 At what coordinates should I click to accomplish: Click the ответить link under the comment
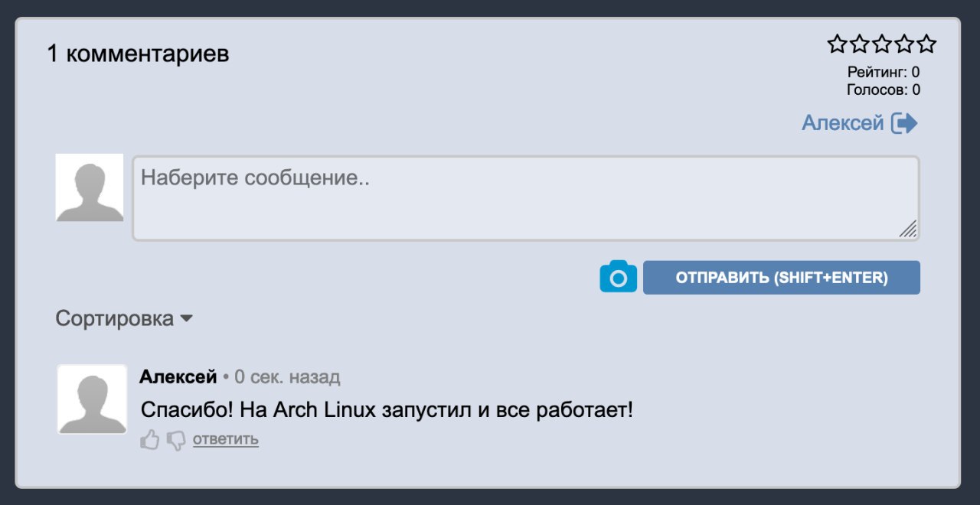coord(226,439)
